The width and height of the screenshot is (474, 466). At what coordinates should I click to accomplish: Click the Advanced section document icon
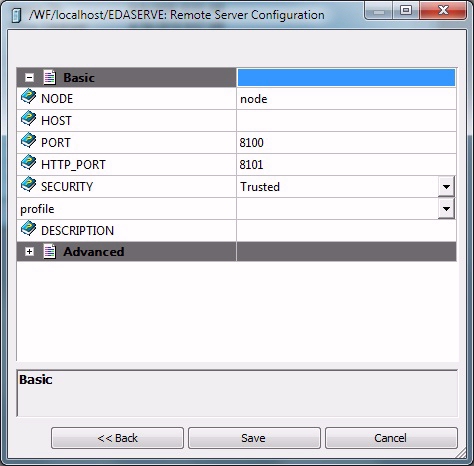pyautogui.click(x=50, y=252)
